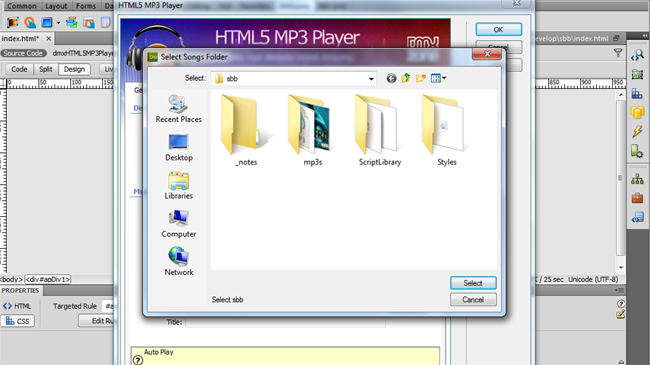This screenshot has height=365, width=650.
Task: Choose the _notes folder
Action: (246, 130)
